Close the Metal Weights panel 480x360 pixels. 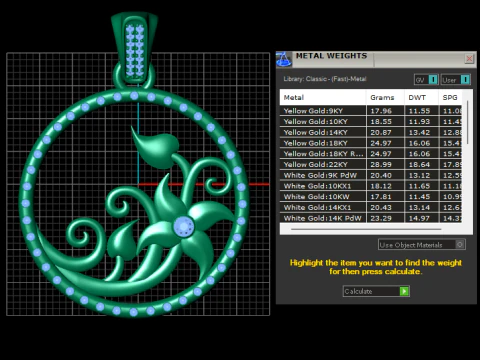pyautogui.click(x=469, y=59)
